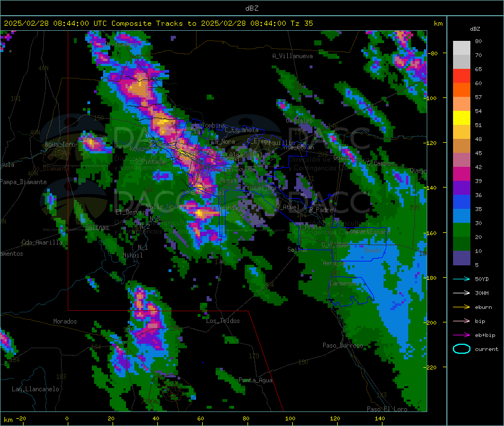Click the Cda_Amarilla map label
Image resolution: width=504 pixels, height=426 pixels.
(x=42, y=242)
